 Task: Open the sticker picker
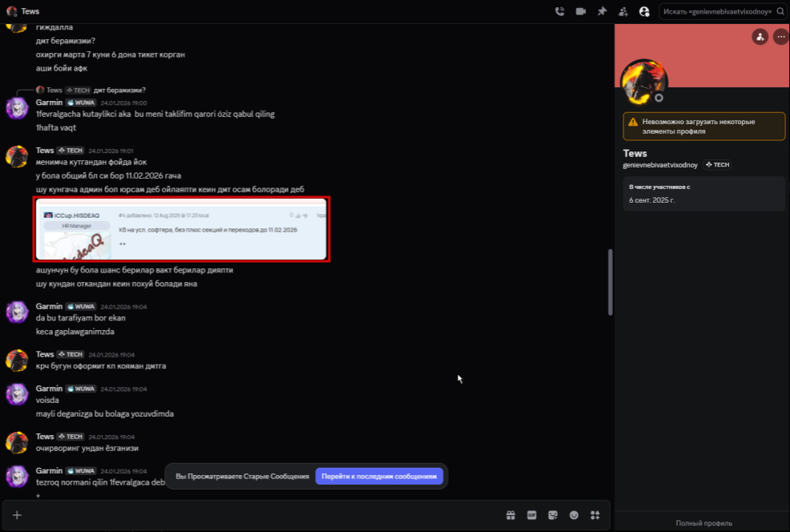point(553,515)
